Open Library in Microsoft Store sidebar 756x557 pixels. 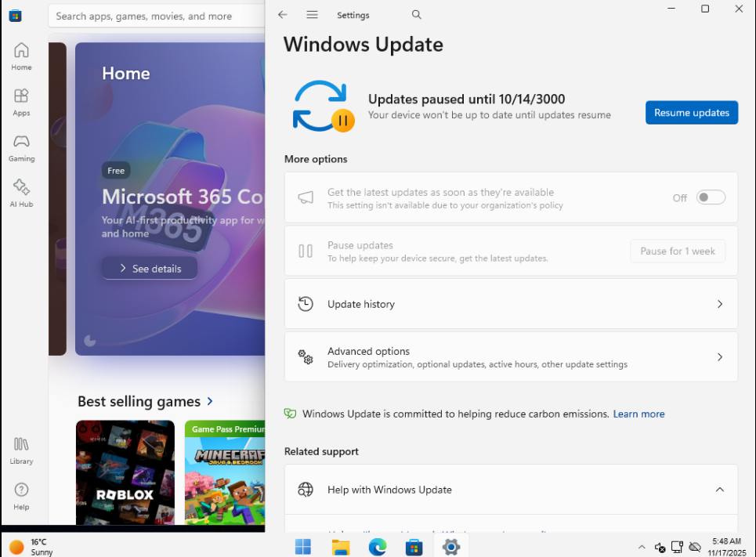[21, 450]
